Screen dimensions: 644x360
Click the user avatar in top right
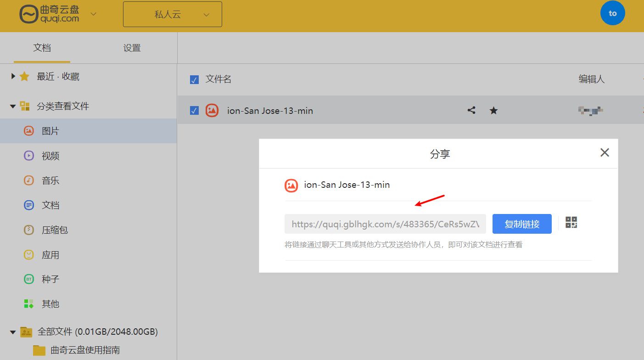[612, 13]
